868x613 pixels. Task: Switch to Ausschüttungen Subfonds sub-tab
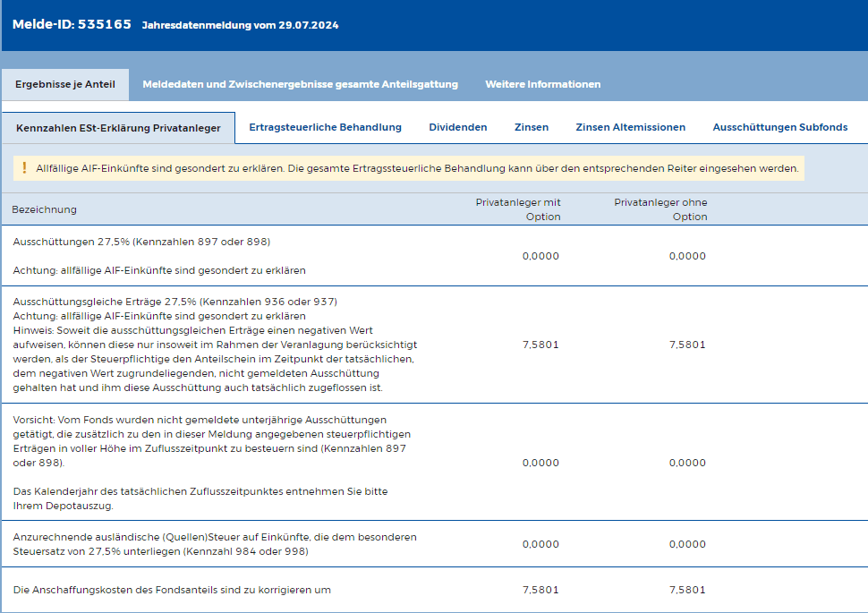[779, 127]
